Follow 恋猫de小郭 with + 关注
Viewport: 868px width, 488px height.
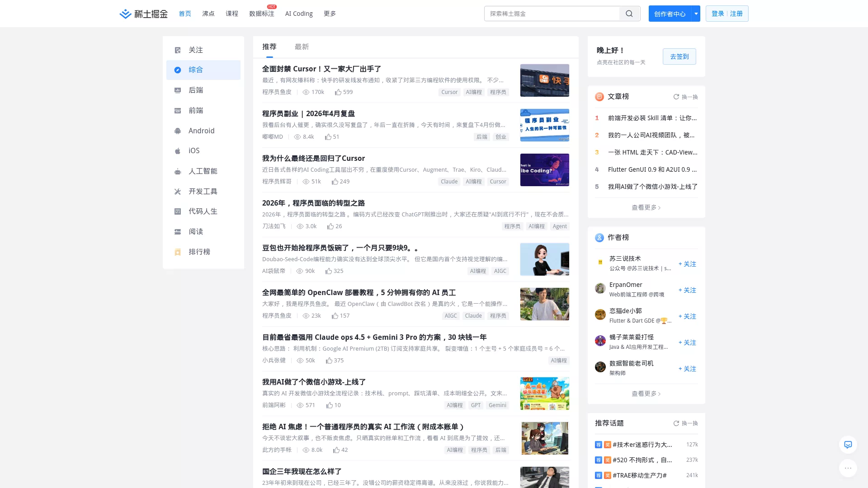(x=687, y=316)
